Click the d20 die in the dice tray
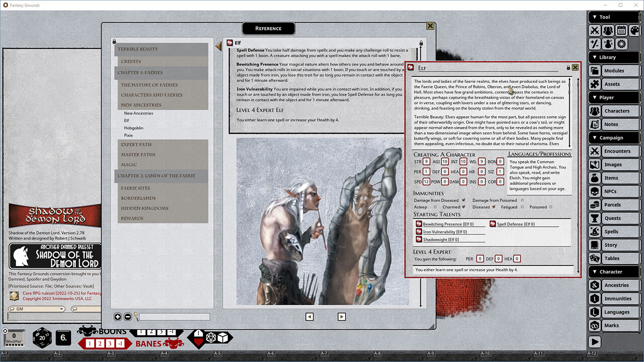The height and width of the screenshot is (362, 644). (42, 338)
